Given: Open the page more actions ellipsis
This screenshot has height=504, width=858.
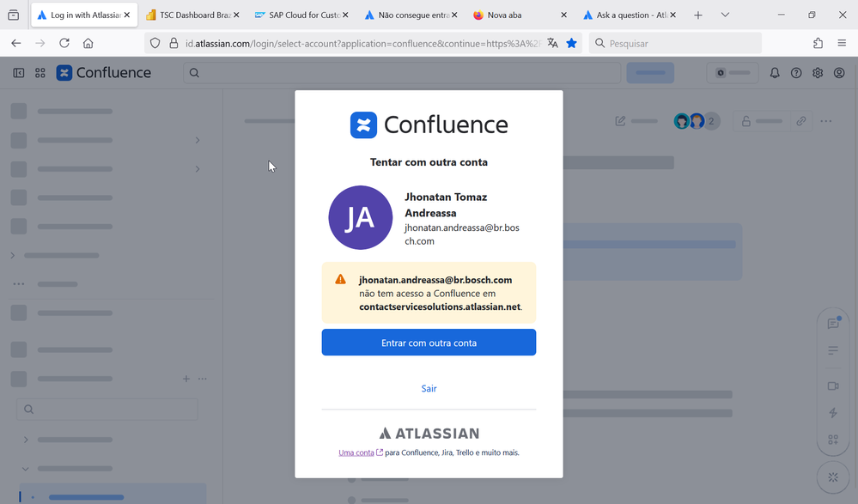Looking at the screenshot, I should coord(826,121).
